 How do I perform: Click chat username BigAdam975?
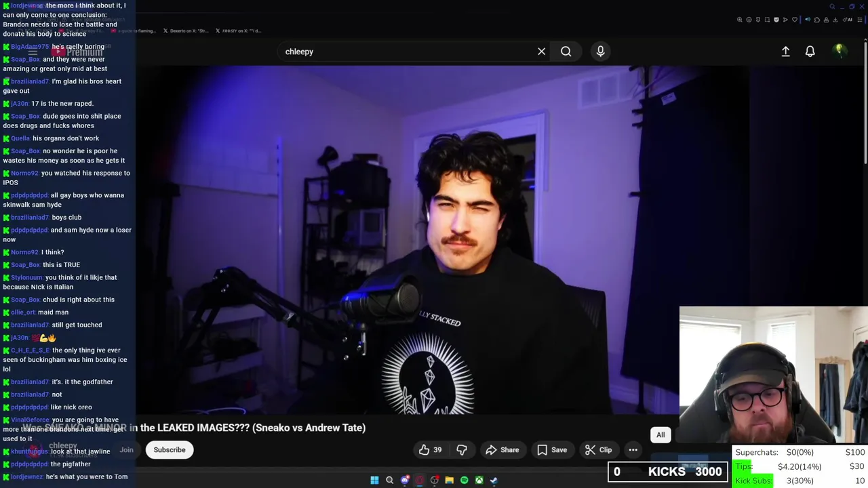[30, 47]
